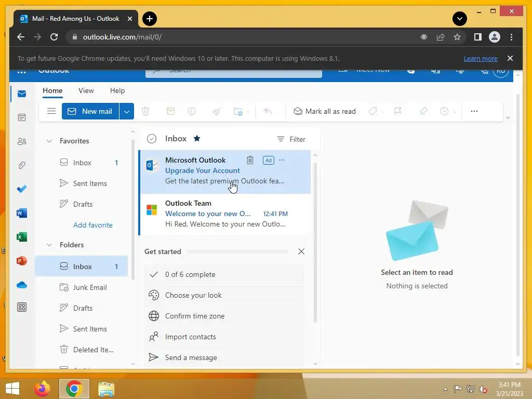
Task: Click Mark all as read
Action: [x=325, y=111]
